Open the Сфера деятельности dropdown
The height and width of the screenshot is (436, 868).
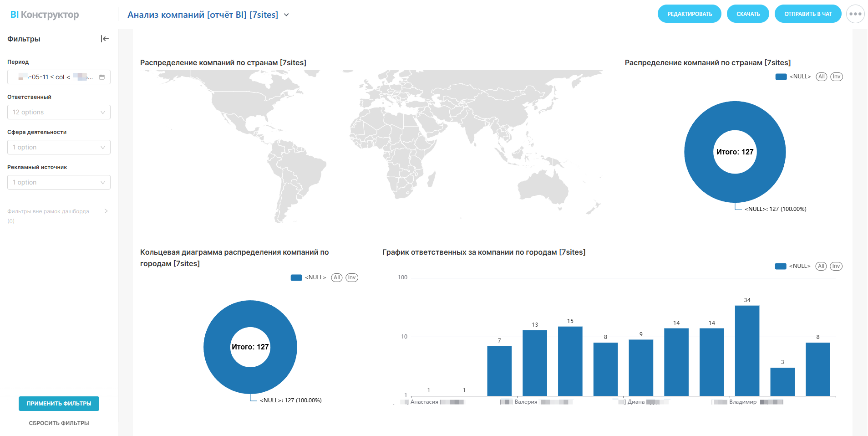pyautogui.click(x=59, y=147)
